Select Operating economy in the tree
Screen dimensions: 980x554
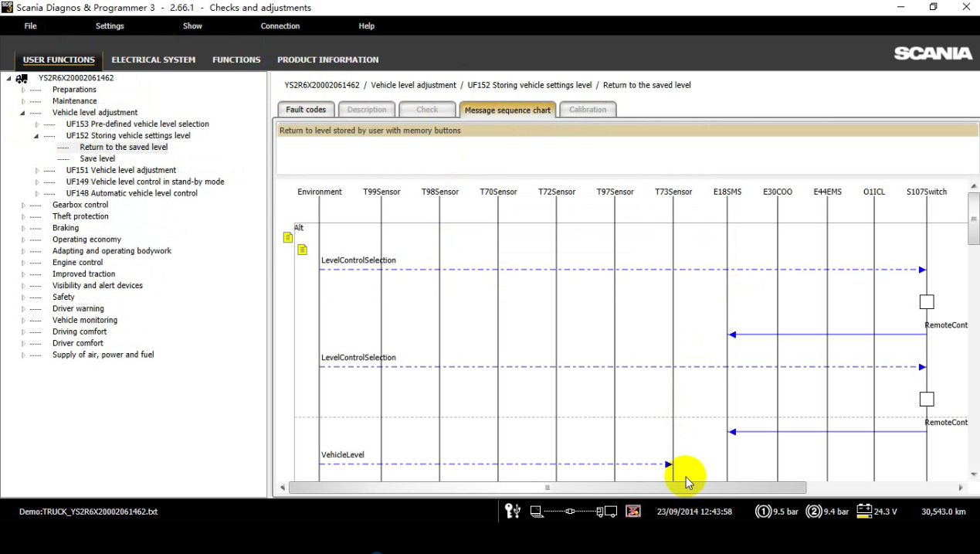click(x=86, y=240)
